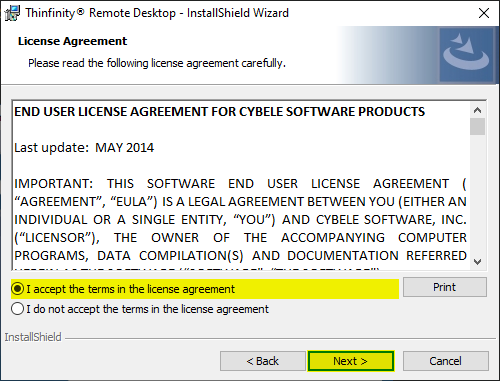Click the installer icon in title bar
Image resolution: width=500 pixels, height=381 pixels.
pyautogui.click(x=12, y=13)
